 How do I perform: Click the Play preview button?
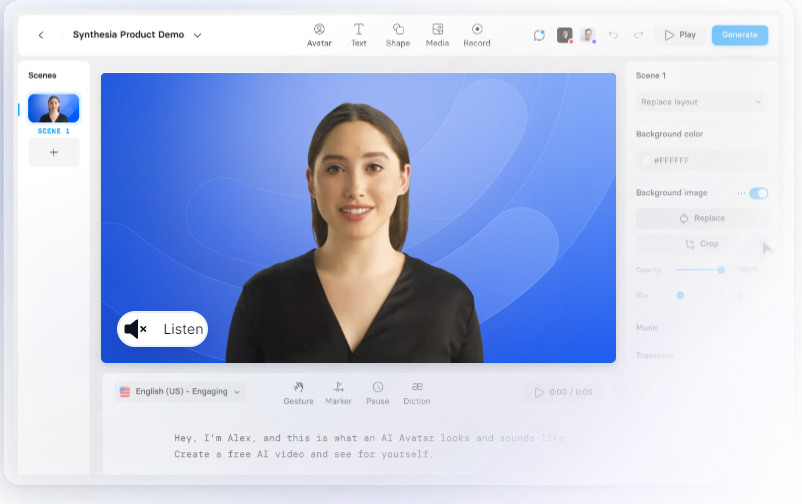click(x=679, y=35)
